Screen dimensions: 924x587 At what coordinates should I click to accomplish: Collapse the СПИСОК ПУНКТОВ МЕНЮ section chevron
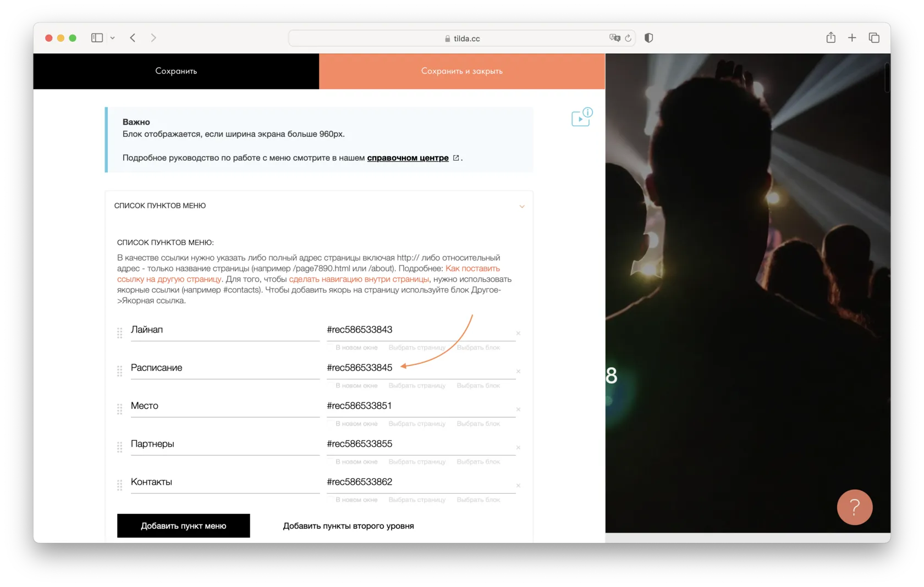tap(522, 206)
